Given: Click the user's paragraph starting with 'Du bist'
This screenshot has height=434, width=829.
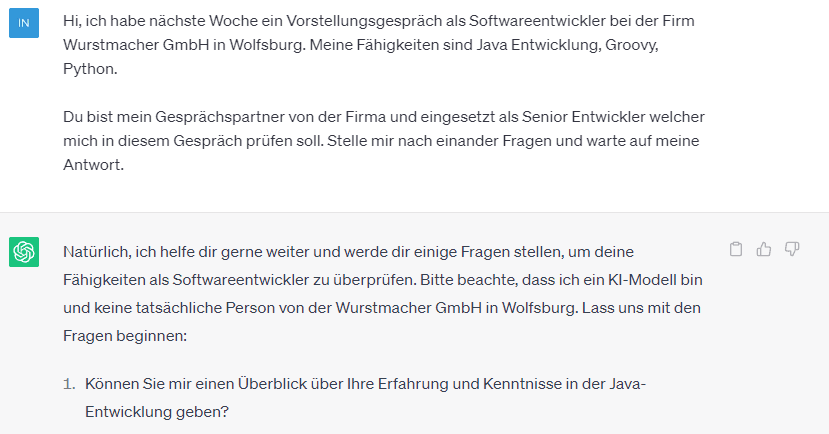Looking at the screenshot, I should pos(380,141).
